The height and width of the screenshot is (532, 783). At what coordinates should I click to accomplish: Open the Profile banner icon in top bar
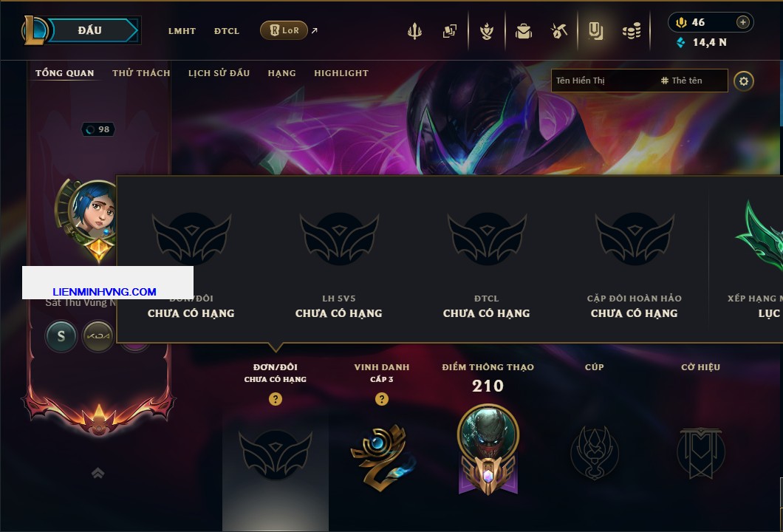[595, 32]
